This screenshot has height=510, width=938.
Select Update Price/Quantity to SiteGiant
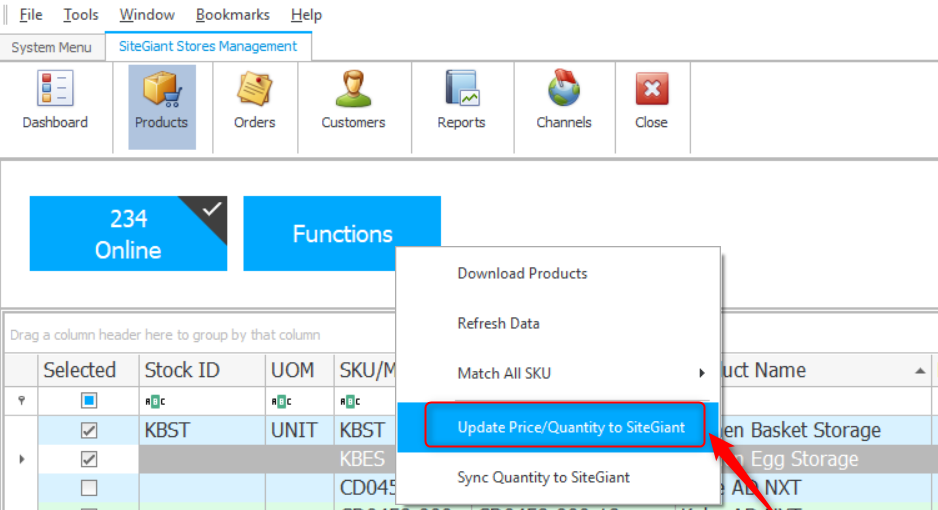[558, 427]
